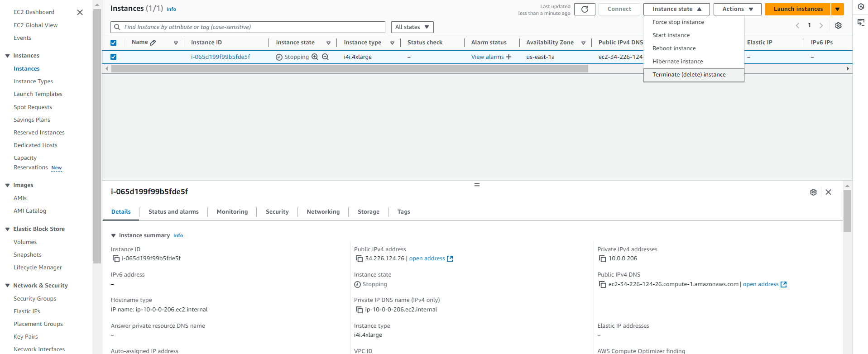The image size is (868, 354).
Task: Click the table horizontal scrollbar
Action: coord(350,69)
